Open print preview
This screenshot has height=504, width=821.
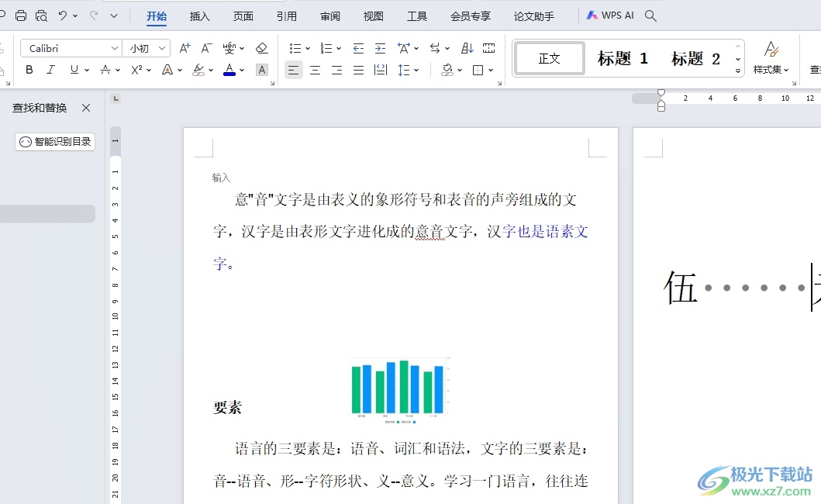click(x=41, y=16)
